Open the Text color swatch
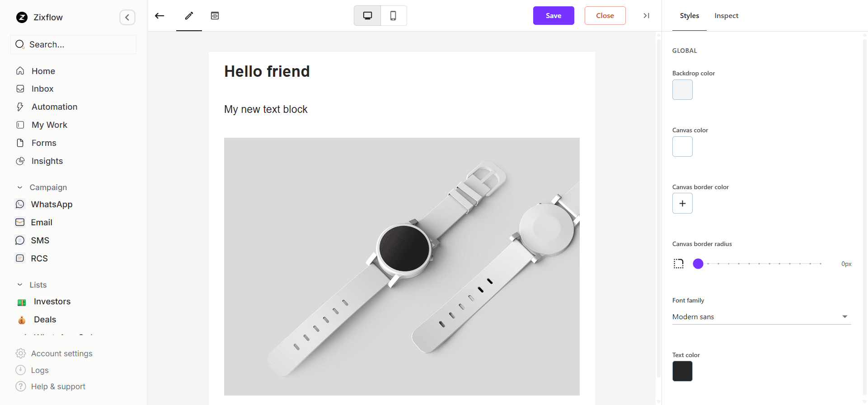This screenshot has width=868, height=405. coord(682,372)
